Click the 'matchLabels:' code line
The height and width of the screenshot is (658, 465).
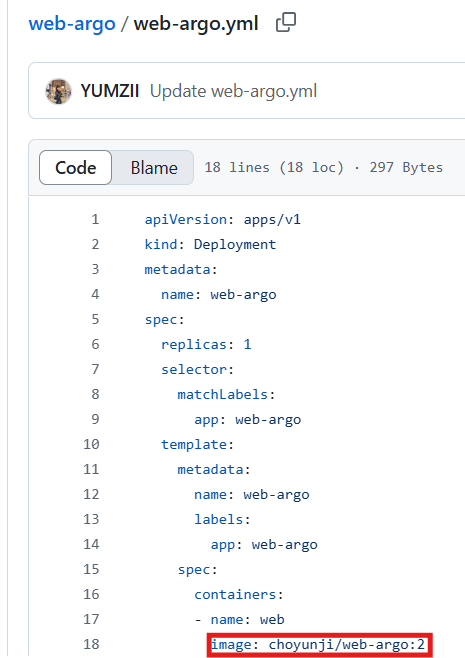pos(226,394)
